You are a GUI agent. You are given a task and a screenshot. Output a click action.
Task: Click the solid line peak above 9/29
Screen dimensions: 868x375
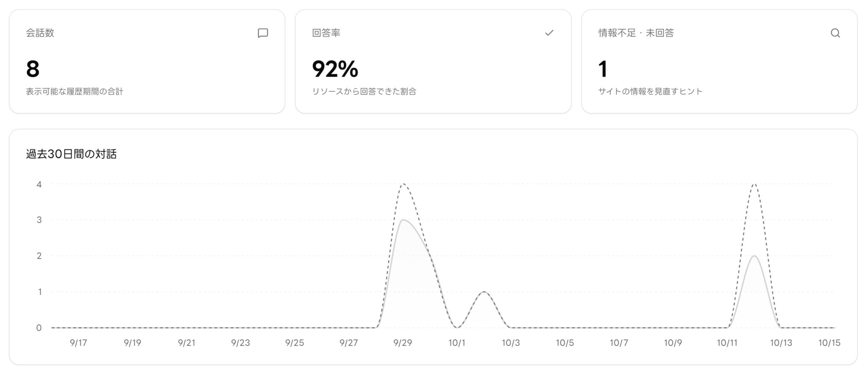point(403,220)
